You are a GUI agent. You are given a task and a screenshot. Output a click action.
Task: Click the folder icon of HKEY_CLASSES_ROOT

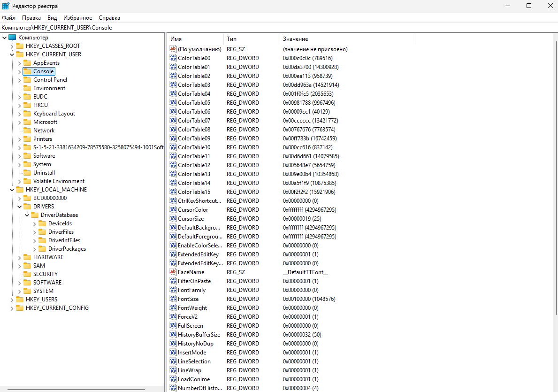click(20, 46)
